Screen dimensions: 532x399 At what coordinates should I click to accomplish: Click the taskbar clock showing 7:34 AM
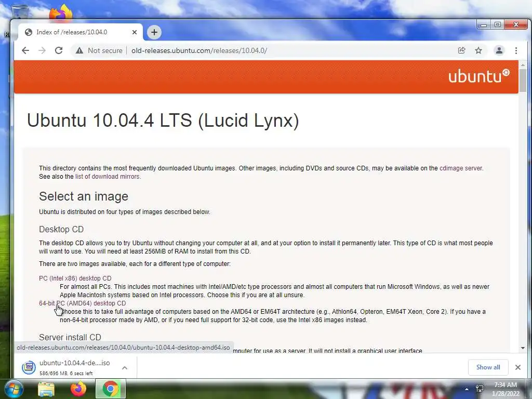coord(506,389)
